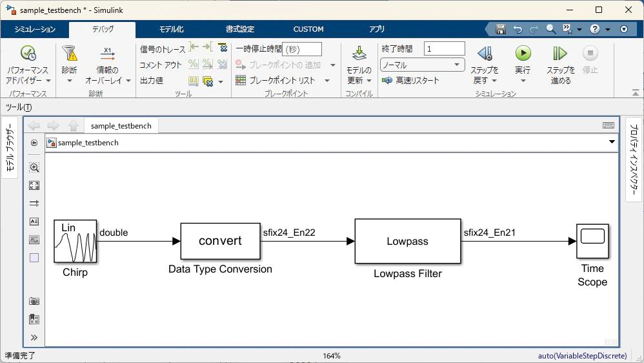Add an area with the square icon
The width and height of the screenshot is (644, 363).
[x=34, y=258]
